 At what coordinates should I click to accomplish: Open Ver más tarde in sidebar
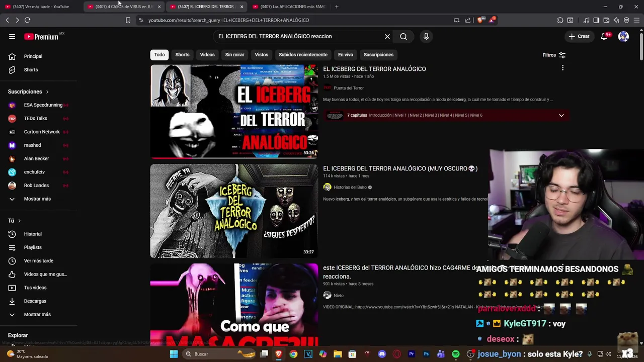click(39, 261)
